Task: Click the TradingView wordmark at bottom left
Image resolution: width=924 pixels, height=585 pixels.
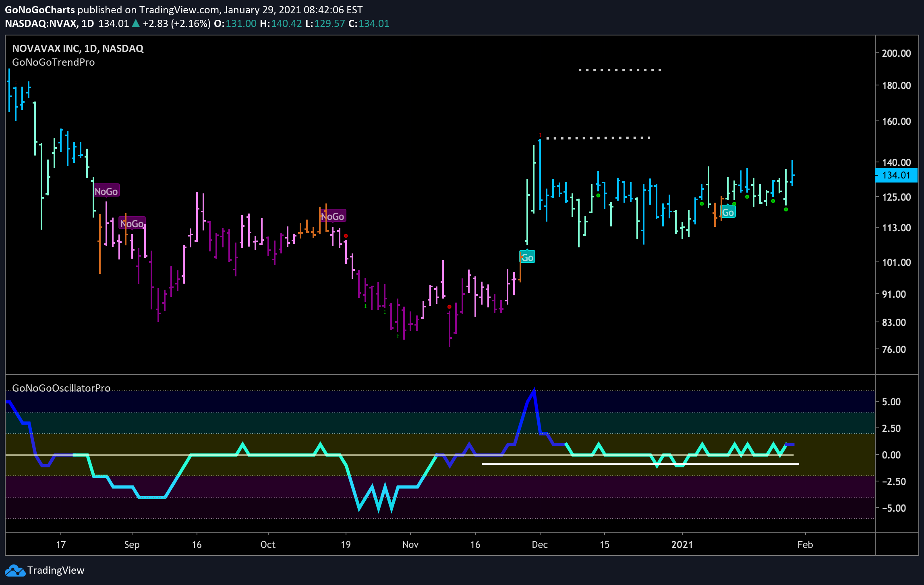Action: [56, 570]
